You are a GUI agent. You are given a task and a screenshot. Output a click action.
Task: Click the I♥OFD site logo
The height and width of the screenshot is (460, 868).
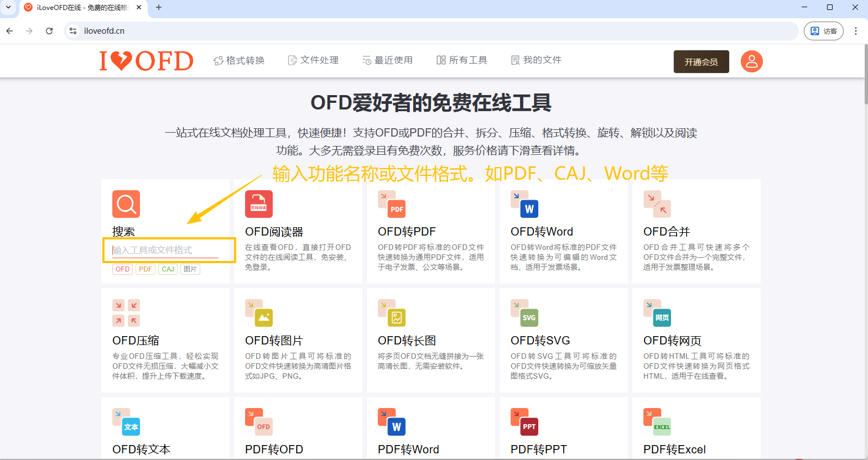coord(147,61)
